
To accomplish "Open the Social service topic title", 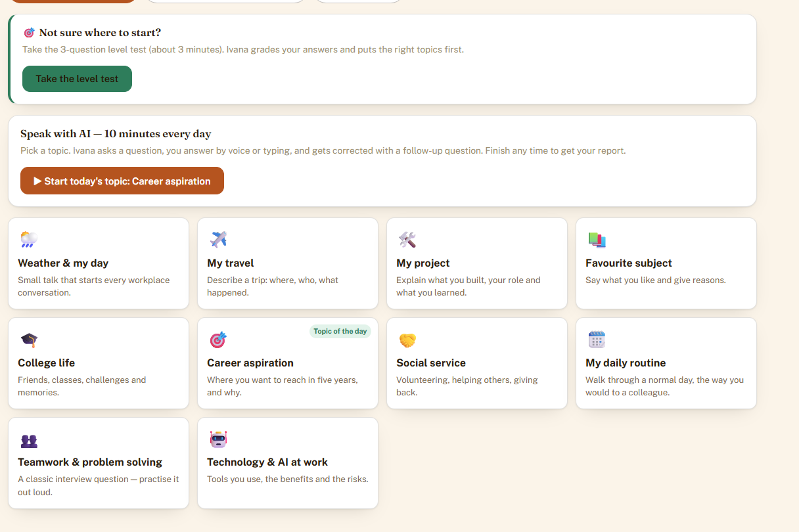I will tap(431, 363).
